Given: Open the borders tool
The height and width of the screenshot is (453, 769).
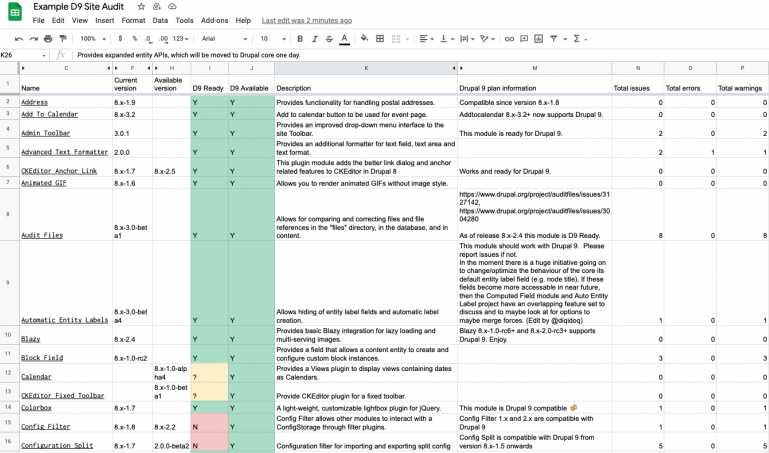Looking at the screenshot, I should [x=380, y=39].
